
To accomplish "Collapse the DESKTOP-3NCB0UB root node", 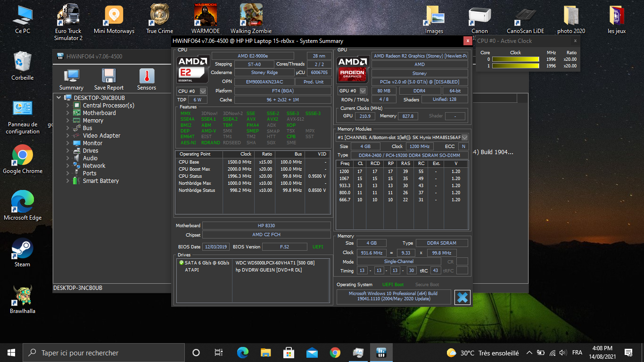I will click(59, 98).
